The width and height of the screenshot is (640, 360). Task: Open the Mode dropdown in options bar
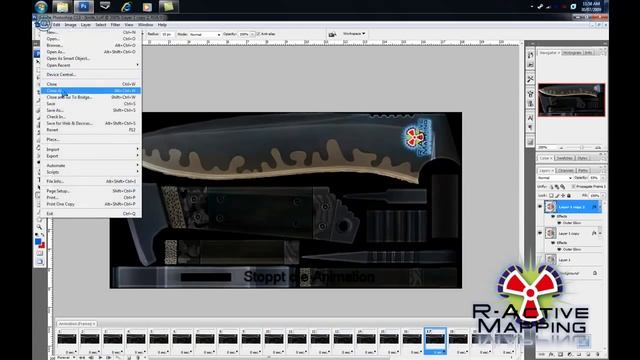[x=204, y=34]
